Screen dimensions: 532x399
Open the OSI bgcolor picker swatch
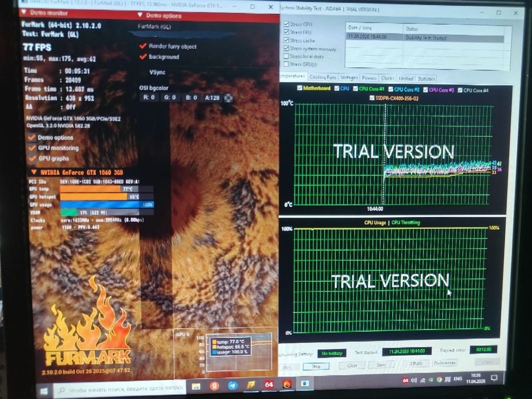tap(229, 97)
